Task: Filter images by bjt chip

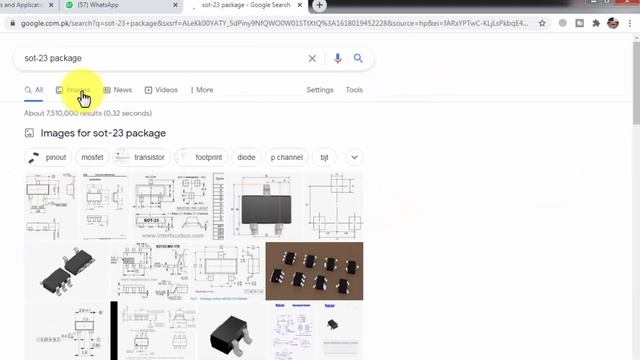Action: (x=324, y=157)
